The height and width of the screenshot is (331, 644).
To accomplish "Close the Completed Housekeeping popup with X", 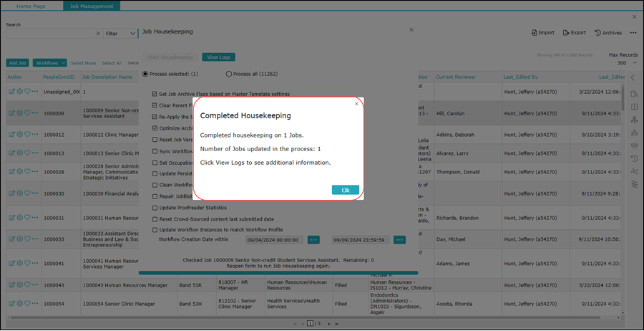I will (x=356, y=104).
